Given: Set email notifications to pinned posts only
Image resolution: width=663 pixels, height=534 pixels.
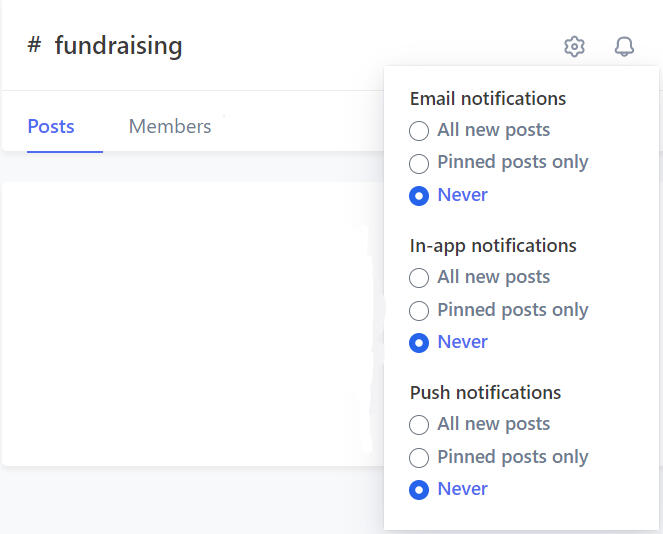Looking at the screenshot, I should click(x=420, y=163).
